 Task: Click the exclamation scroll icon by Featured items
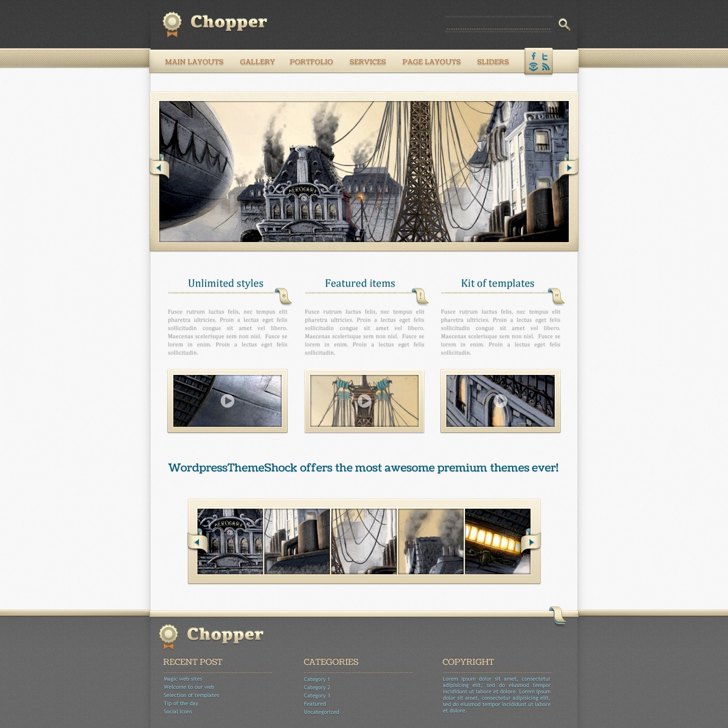pos(420,296)
